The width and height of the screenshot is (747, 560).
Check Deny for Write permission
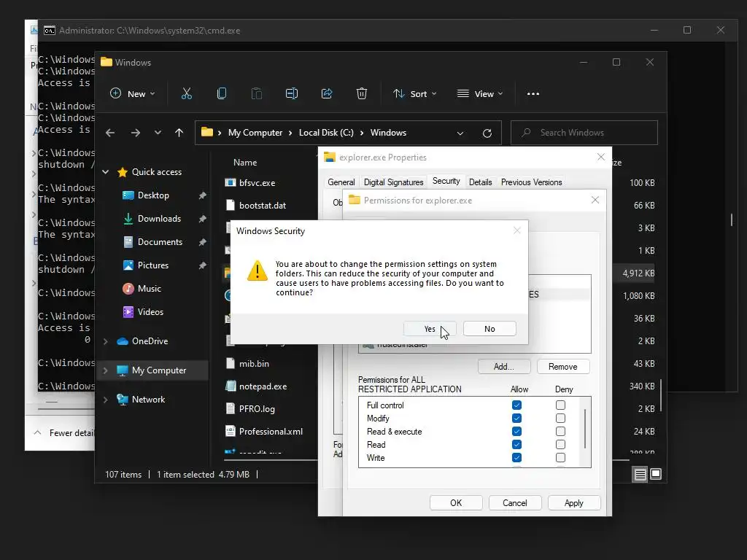pyautogui.click(x=560, y=458)
